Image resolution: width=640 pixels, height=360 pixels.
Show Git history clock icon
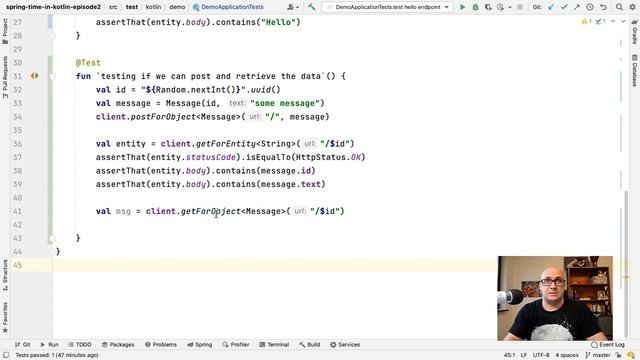pyautogui.click(x=590, y=7)
